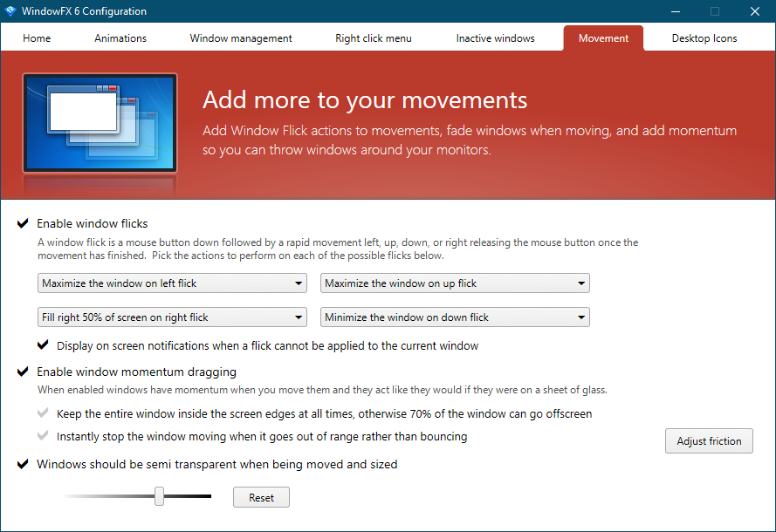
Task: Select the Right click menu tab
Action: pyautogui.click(x=373, y=38)
